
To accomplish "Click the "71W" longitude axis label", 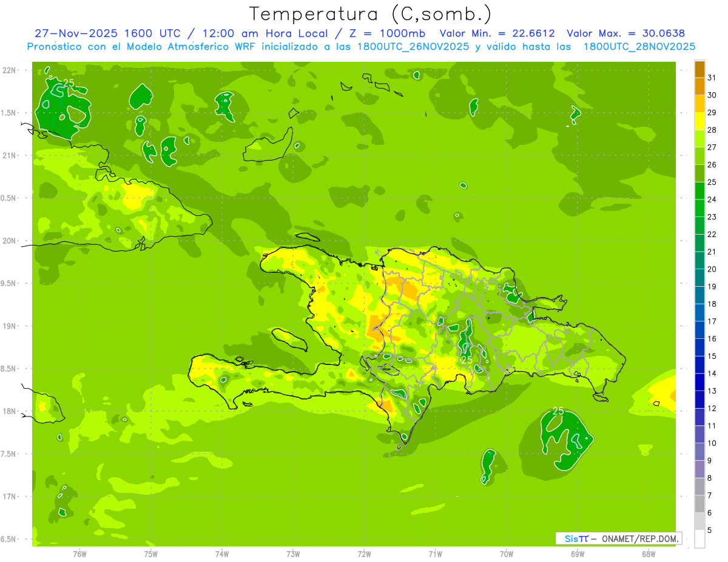I will pyautogui.click(x=435, y=554).
